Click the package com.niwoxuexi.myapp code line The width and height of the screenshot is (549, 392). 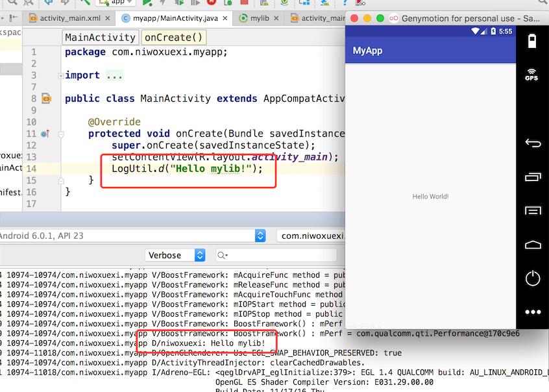(146, 52)
